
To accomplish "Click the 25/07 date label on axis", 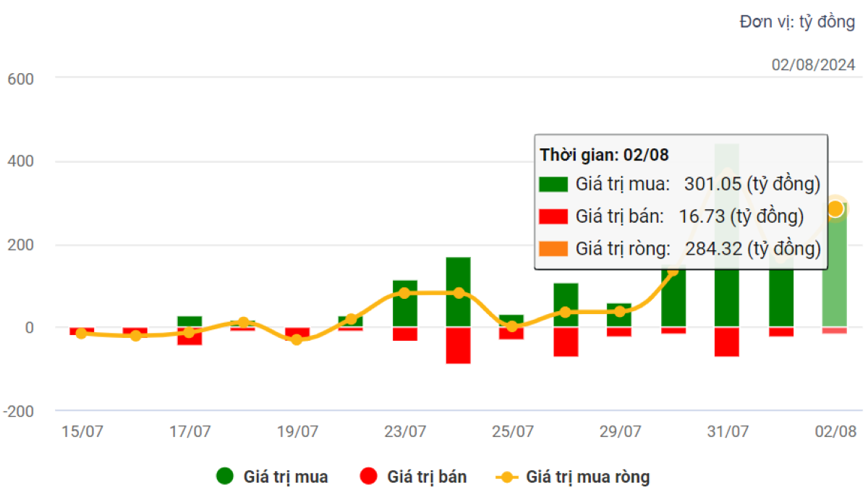I will click(x=513, y=432).
